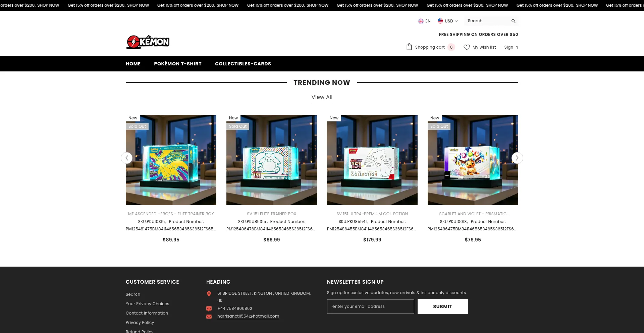Viewport: 644px width, 333px height.
Task: Click cart item count badge
Action: [x=451, y=47]
